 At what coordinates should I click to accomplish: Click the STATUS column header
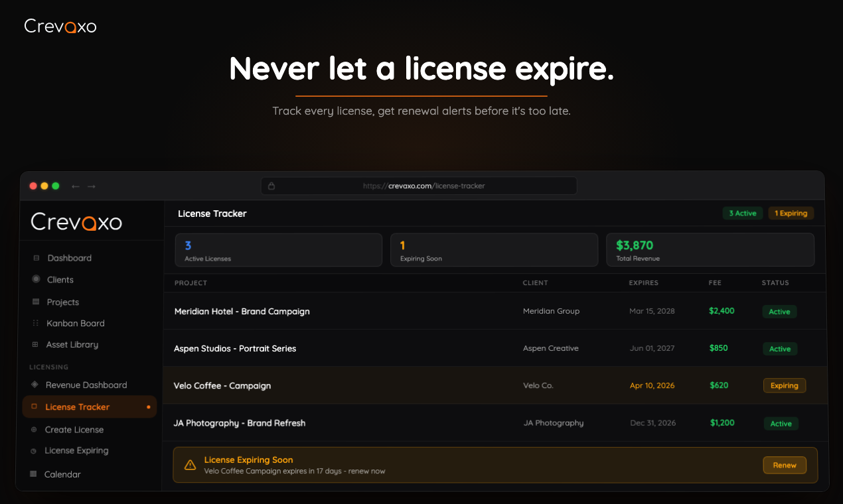click(x=775, y=283)
